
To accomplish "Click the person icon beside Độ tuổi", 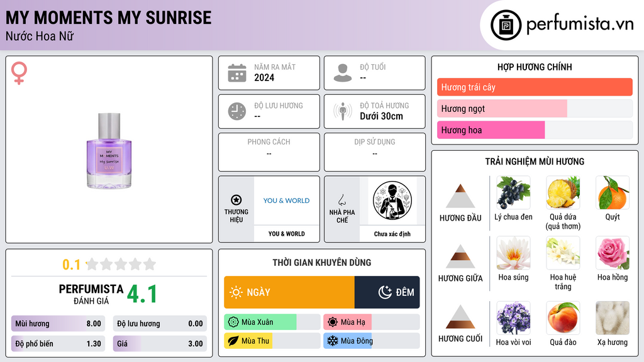I will (343, 73).
